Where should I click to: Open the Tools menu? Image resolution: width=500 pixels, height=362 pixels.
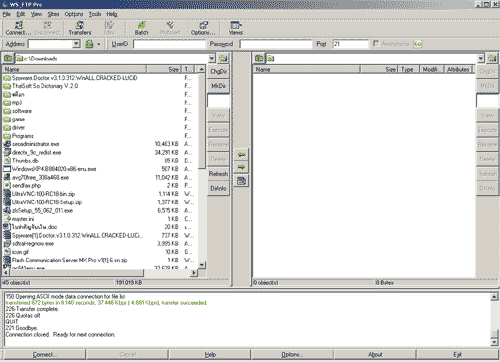coord(95,14)
